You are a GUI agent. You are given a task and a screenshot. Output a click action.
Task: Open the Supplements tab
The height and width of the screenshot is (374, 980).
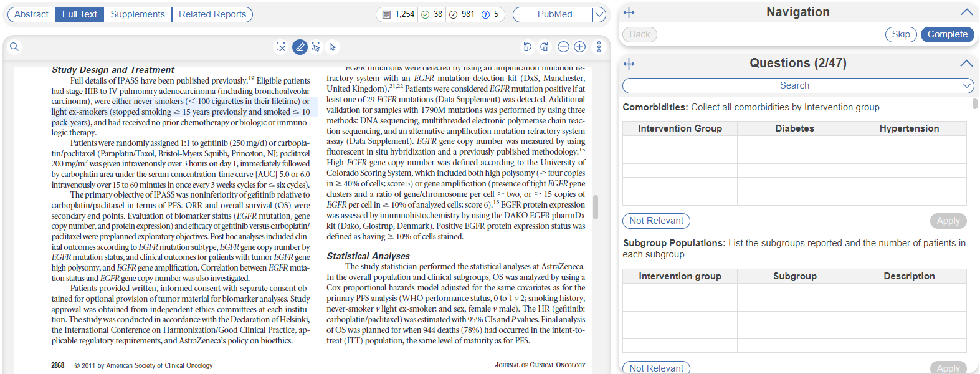138,14
